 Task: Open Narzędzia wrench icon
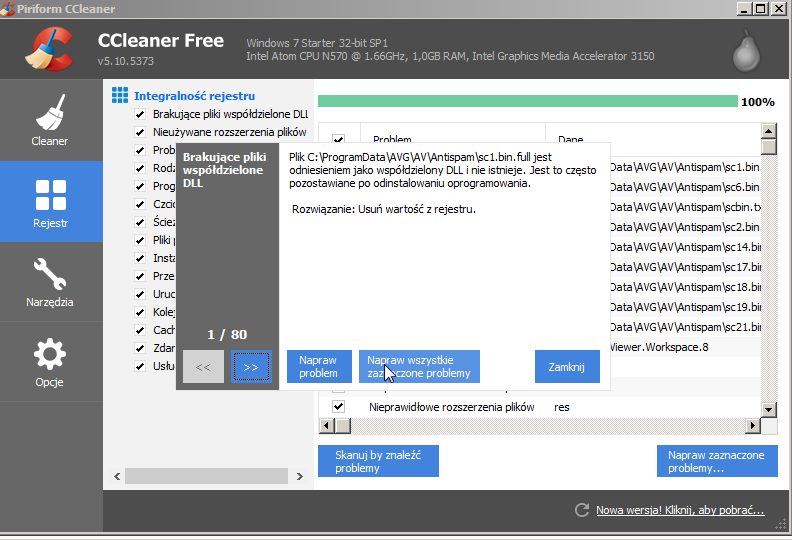(x=50, y=272)
